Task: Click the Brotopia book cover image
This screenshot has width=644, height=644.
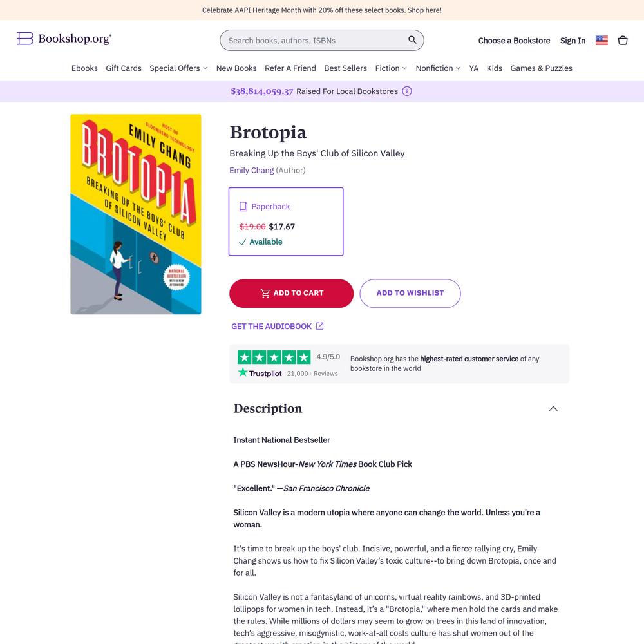Action: [135, 214]
